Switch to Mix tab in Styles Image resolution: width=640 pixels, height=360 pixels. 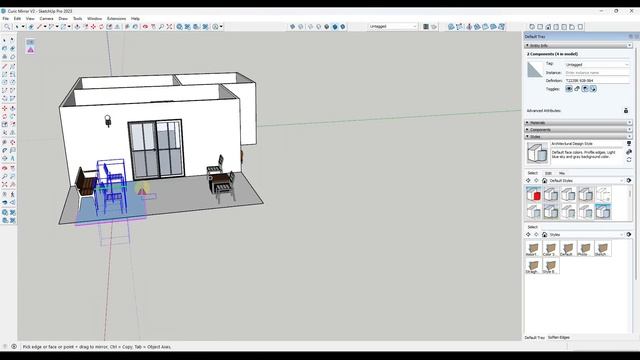click(x=562, y=173)
